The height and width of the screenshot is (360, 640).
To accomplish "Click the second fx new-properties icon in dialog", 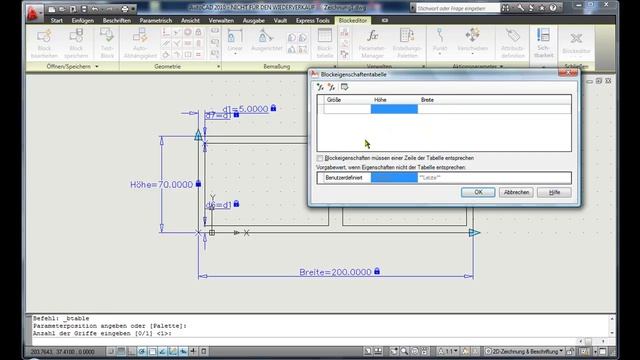I will [331, 87].
